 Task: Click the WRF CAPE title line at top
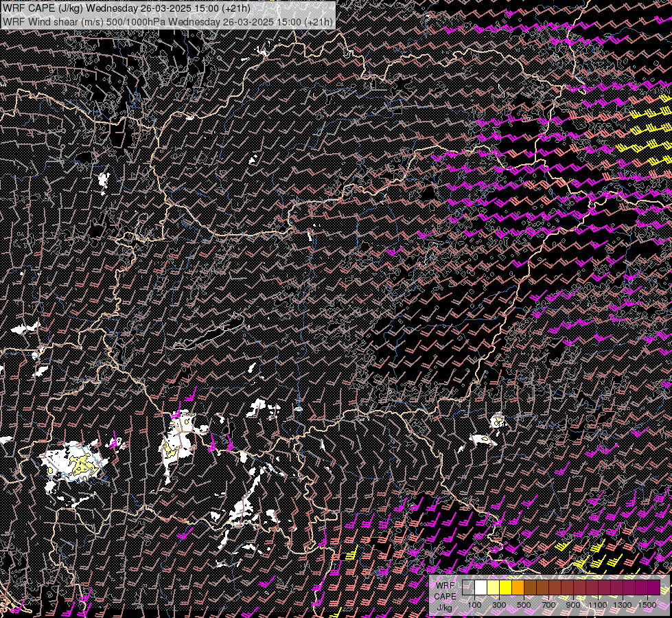(x=126, y=8)
